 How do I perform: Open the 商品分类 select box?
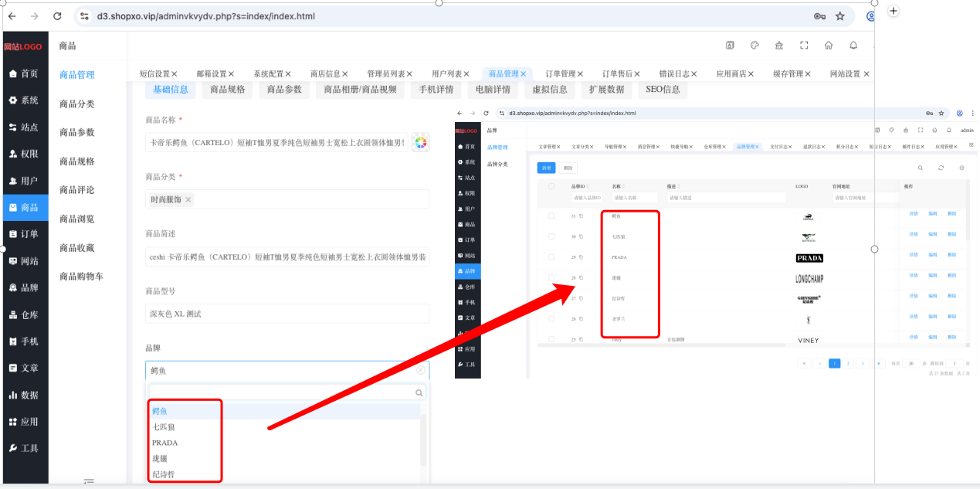[x=287, y=199]
